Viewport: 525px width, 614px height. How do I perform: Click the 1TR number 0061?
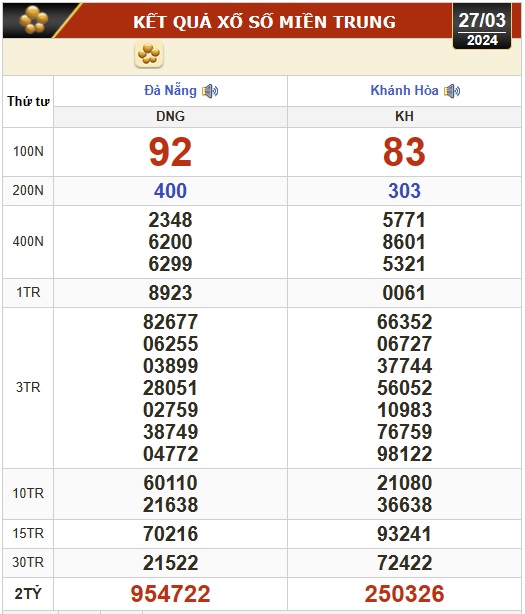[x=404, y=293]
